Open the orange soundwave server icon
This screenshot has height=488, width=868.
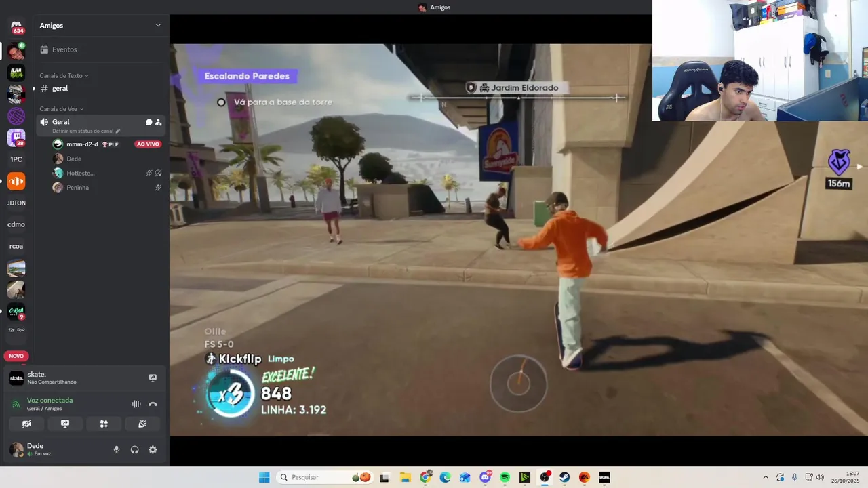pos(16,181)
